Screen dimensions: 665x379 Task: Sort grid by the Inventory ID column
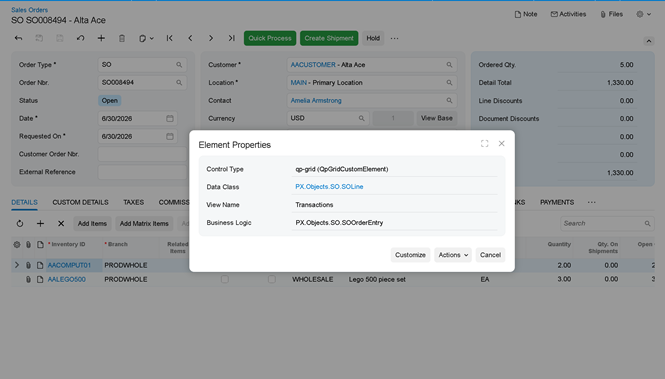pos(68,244)
